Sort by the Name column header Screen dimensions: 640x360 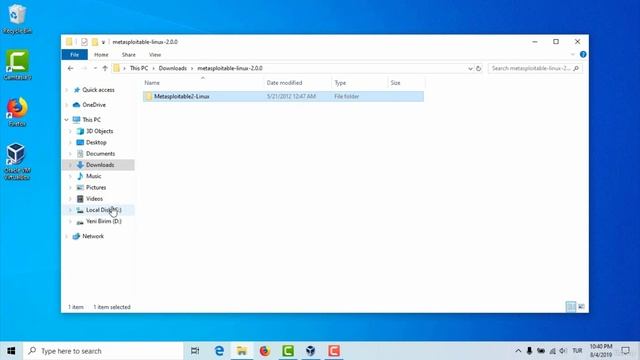tap(203, 83)
